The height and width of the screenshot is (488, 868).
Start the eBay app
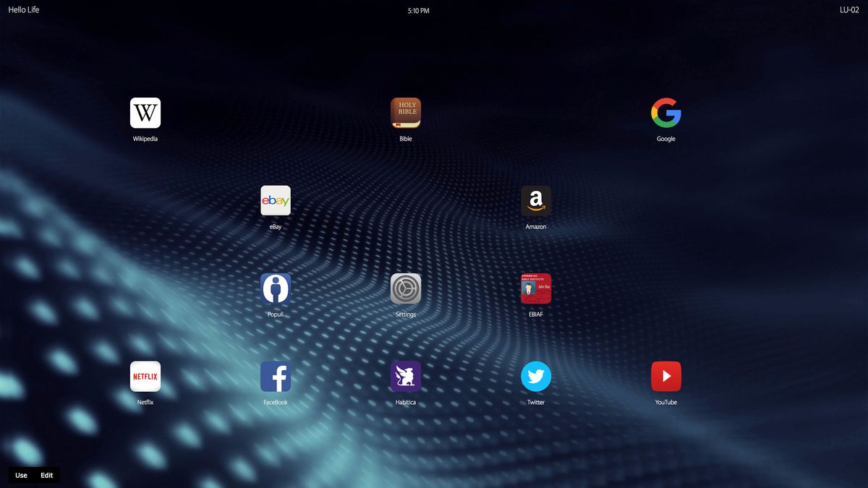[276, 200]
